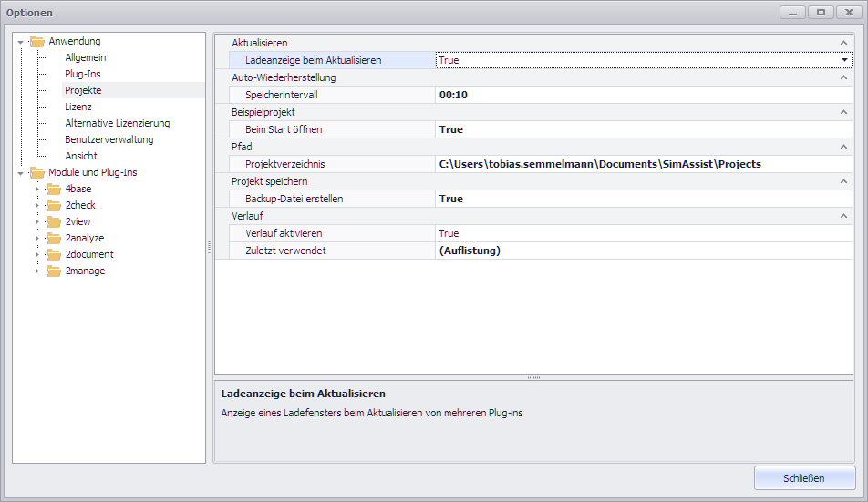Expand the 2document tree node
Viewport: 868px width, 502px height.
point(37,255)
